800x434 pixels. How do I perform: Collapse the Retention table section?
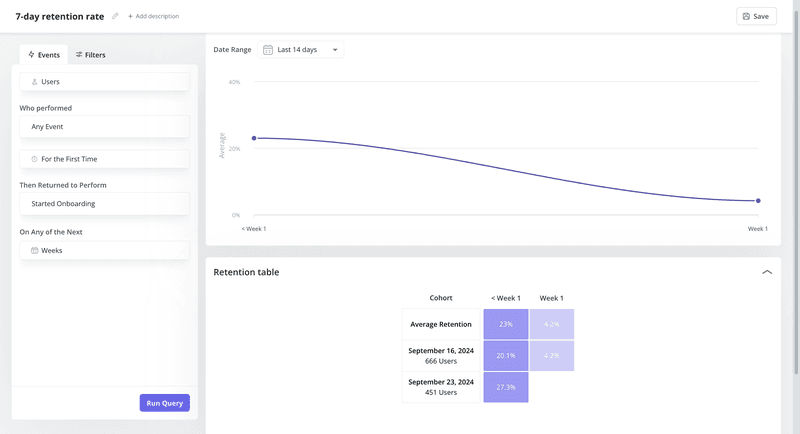(x=767, y=272)
